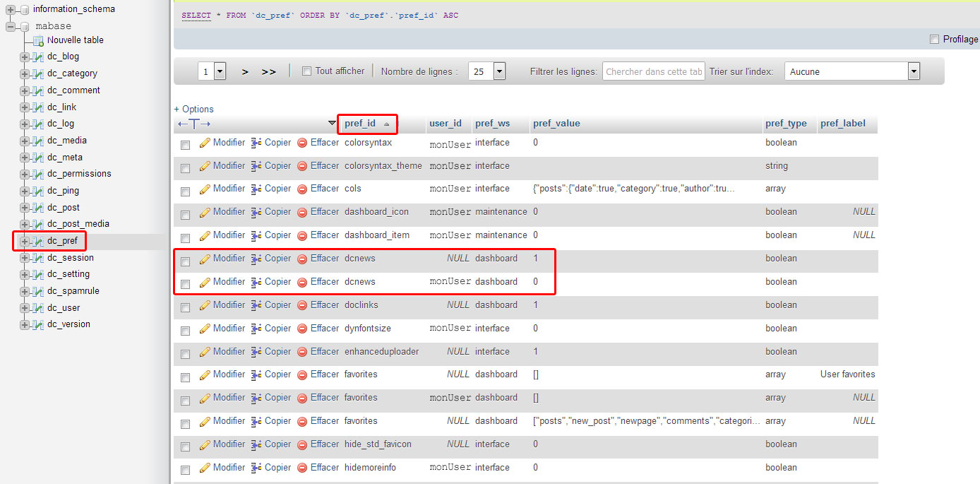Open the dc_setting table

[68, 274]
